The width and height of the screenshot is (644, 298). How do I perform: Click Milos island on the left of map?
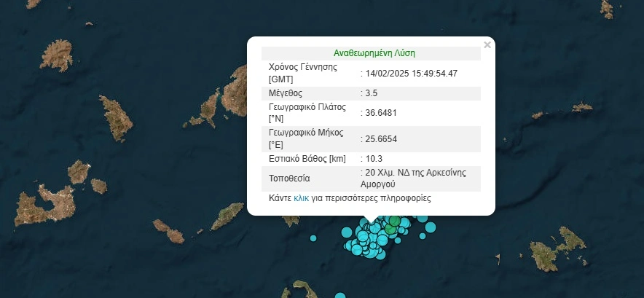coord(45,204)
